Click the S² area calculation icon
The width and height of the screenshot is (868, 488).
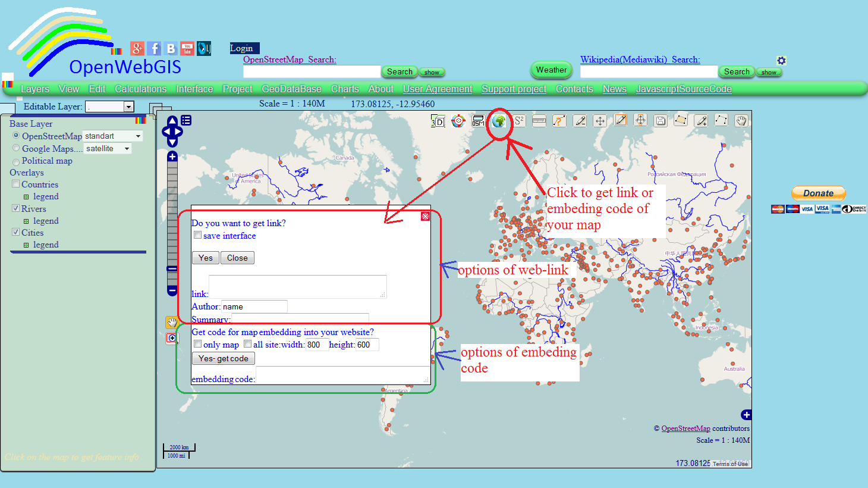tap(518, 121)
